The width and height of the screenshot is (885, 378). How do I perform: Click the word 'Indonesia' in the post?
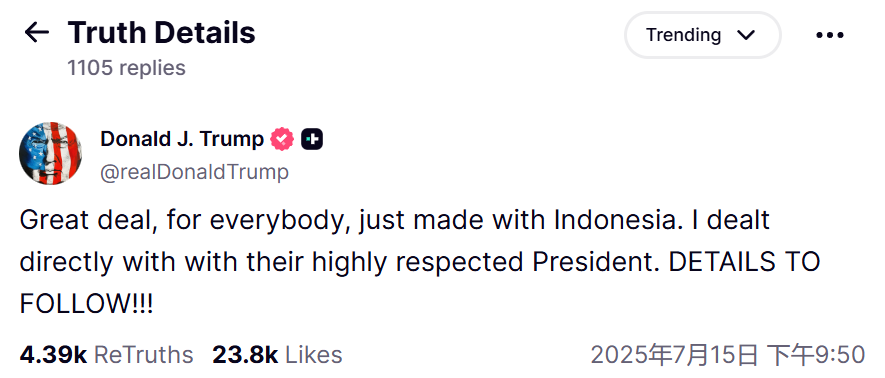615,220
